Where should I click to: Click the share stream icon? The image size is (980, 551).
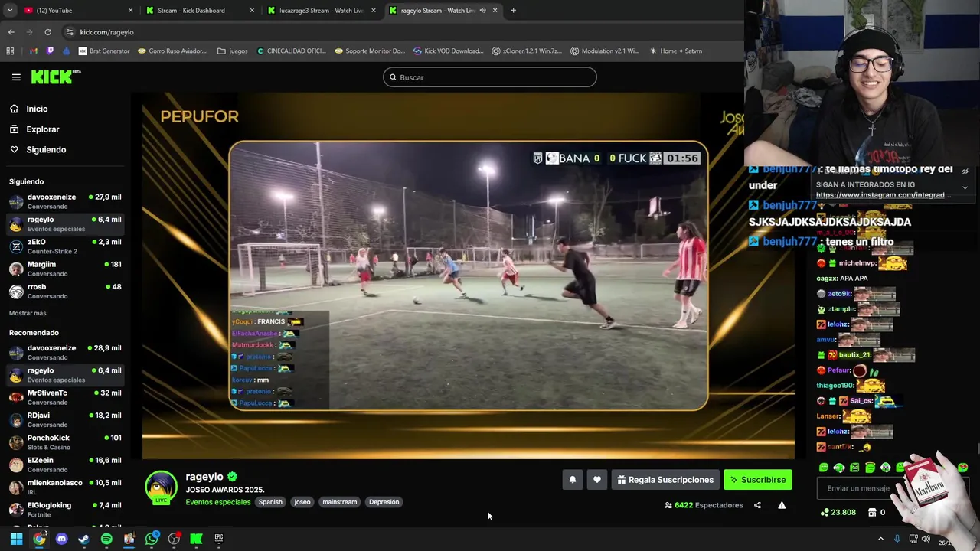coord(757,505)
